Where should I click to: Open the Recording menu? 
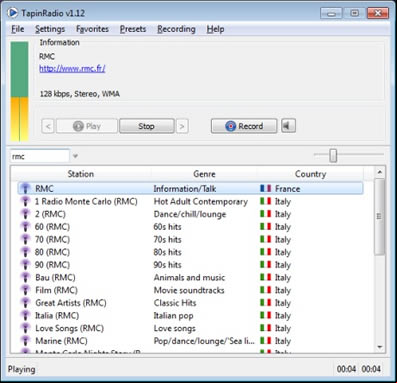(176, 29)
